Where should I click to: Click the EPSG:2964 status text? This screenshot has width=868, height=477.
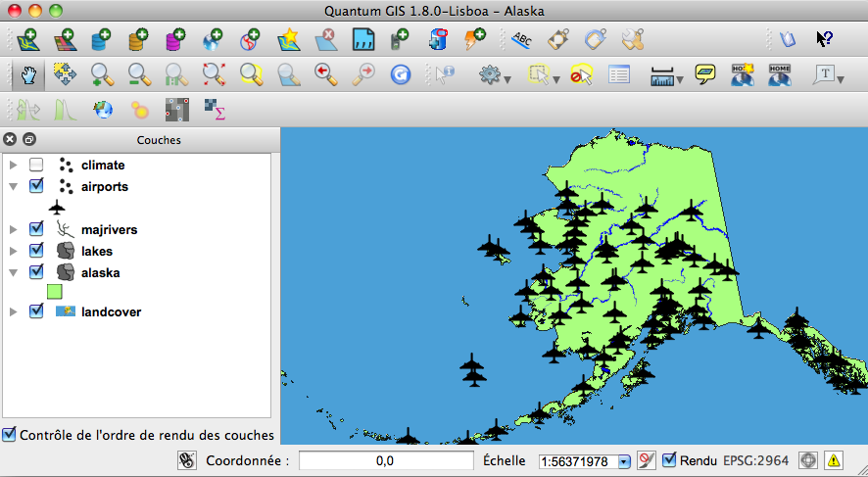click(755, 460)
